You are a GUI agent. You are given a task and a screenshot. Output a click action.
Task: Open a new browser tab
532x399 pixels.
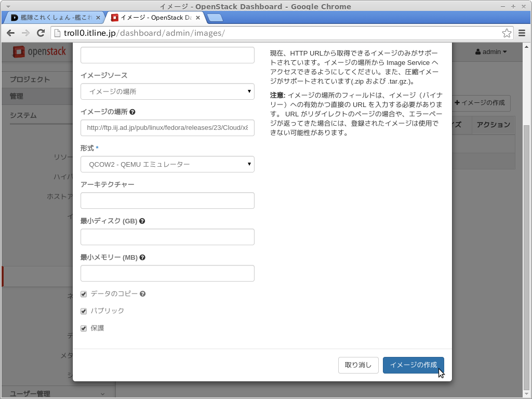click(x=215, y=18)
